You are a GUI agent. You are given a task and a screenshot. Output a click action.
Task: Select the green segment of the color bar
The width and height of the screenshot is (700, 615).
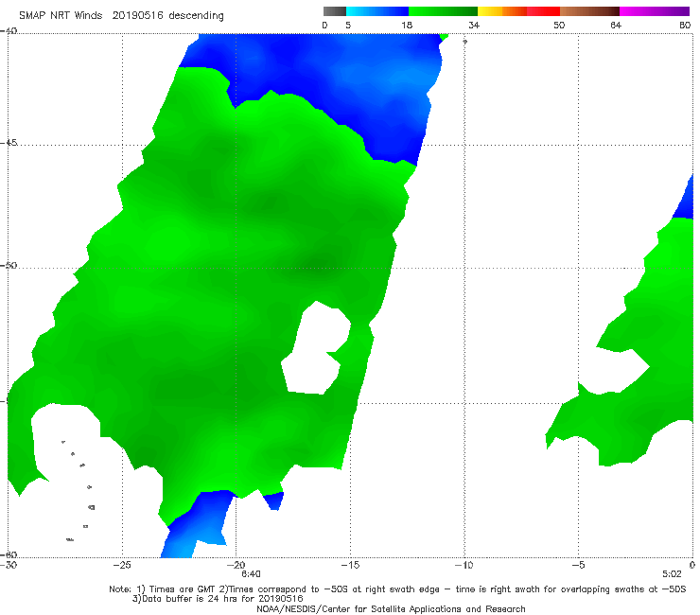[443, 11]
